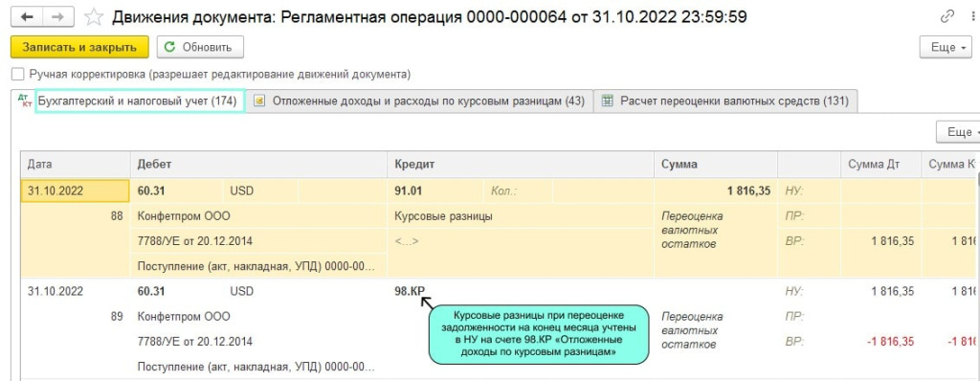
Task: Open the table Еще dropdown menu
Action: pos(959,132)
